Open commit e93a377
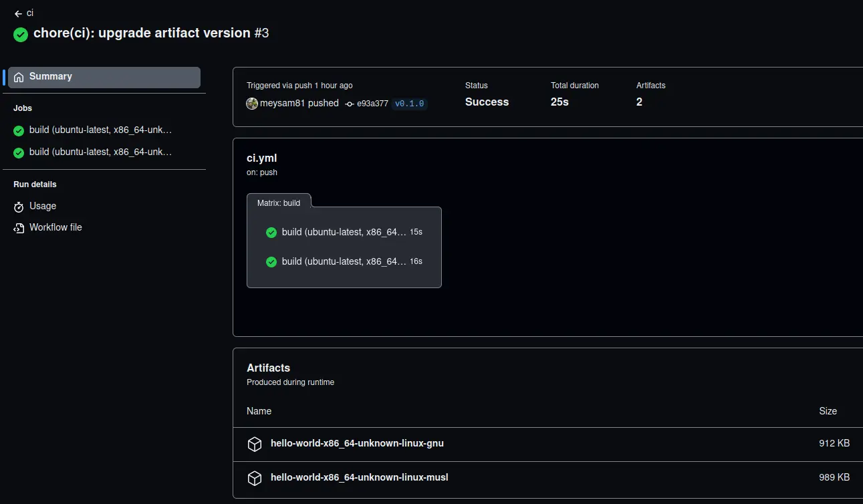This screenshot has width=863, height=504. pos(372,104)
